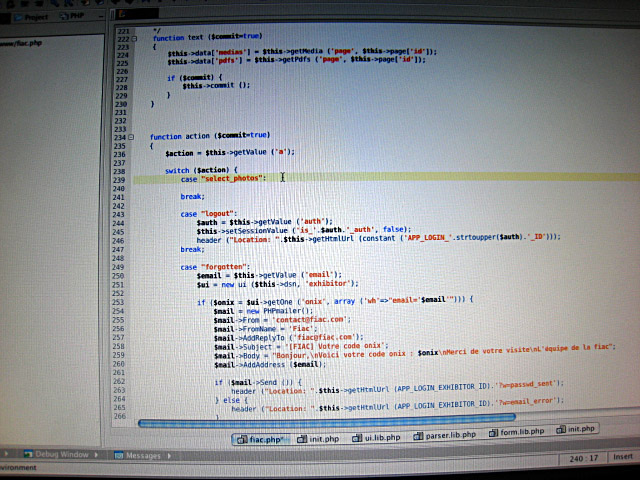Viewport: 640px width, 480px height.
Task: Open the init.php tab after form.lib.php
Action: pyautogui.click(x=576, y=429)
